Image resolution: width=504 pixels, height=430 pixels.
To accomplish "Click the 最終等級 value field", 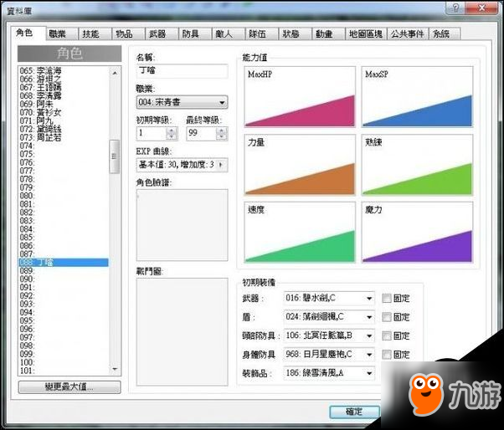I will 201,133.
